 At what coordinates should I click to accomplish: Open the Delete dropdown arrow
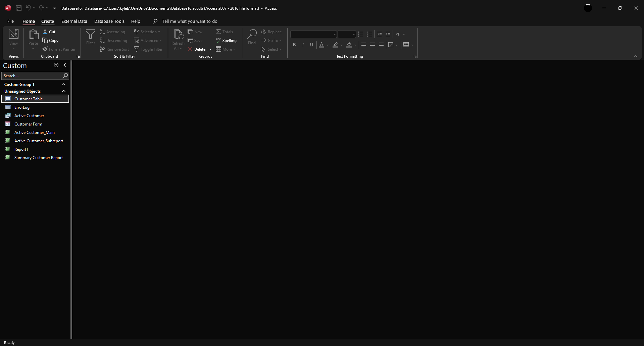click(x=210, y=49)
